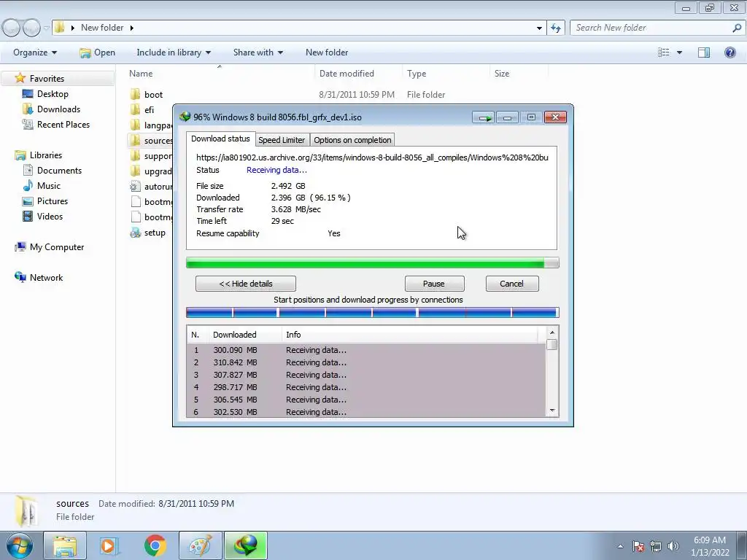Click the blue connections progress bar

pos(373,312)
